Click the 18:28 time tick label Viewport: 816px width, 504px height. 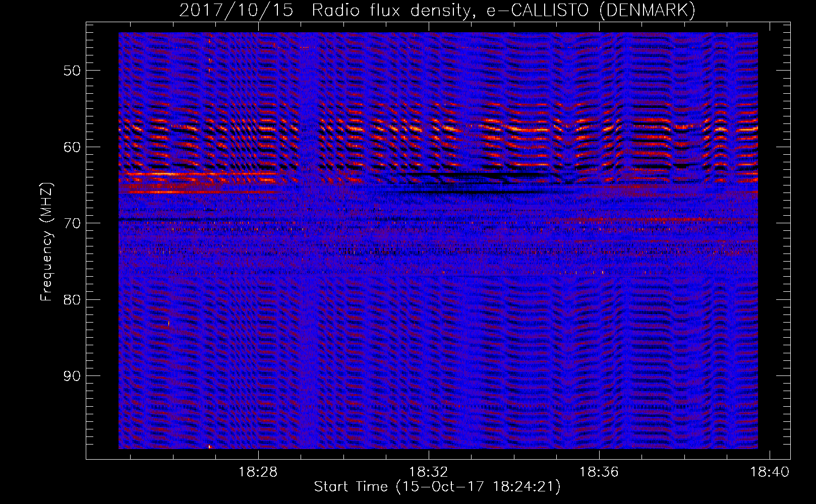coord(258,472)
